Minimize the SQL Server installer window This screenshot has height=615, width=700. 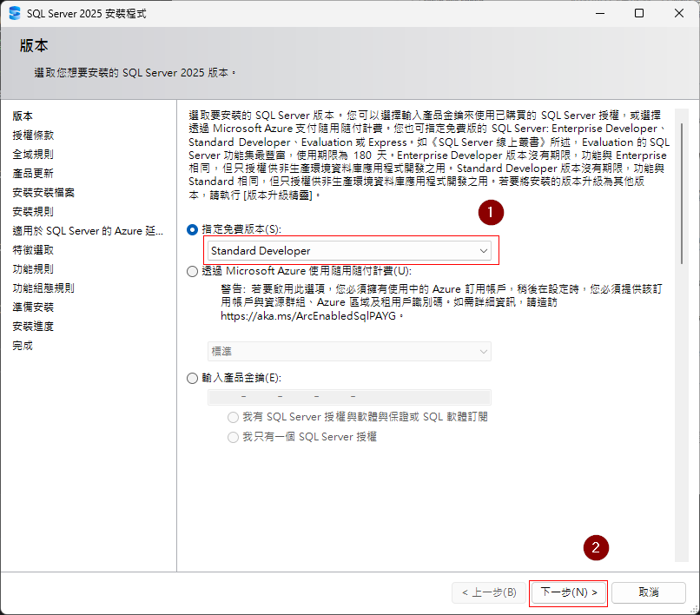(x=600, y=13)
